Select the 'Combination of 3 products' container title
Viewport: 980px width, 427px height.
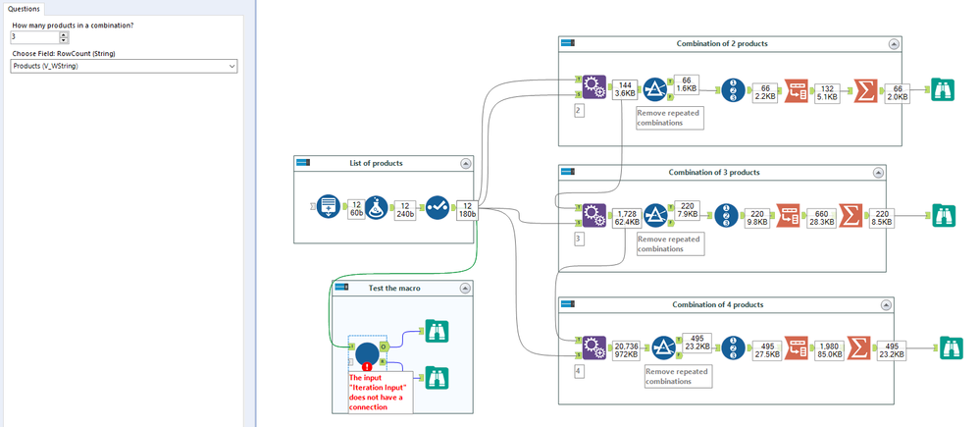[x=714, y=172]
